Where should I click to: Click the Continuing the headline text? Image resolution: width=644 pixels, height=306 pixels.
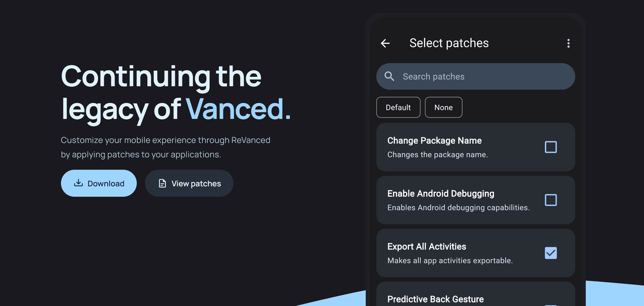tap(161, 76)
